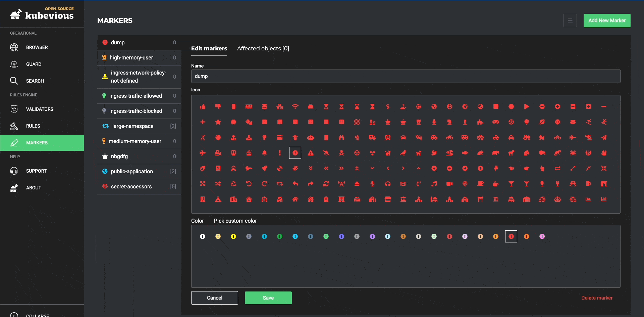This screenshot has height=317, width=644.
Task: Choose the bright yellow color swatch
Action: click(233, 236)
